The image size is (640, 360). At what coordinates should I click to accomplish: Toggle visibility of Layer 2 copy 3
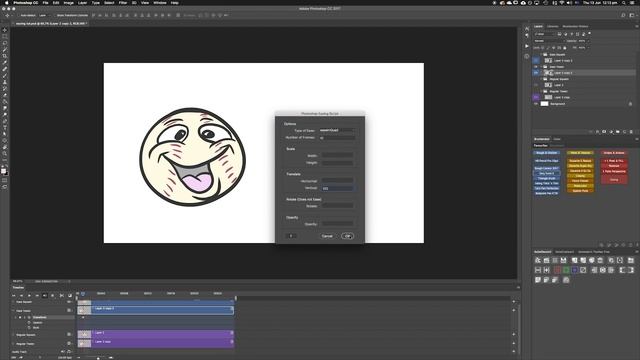point(536,60)
